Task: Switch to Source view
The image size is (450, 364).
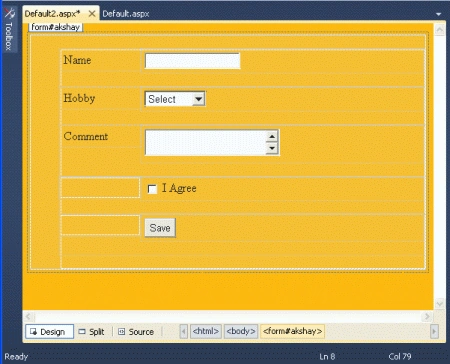Action: point(136,332)
